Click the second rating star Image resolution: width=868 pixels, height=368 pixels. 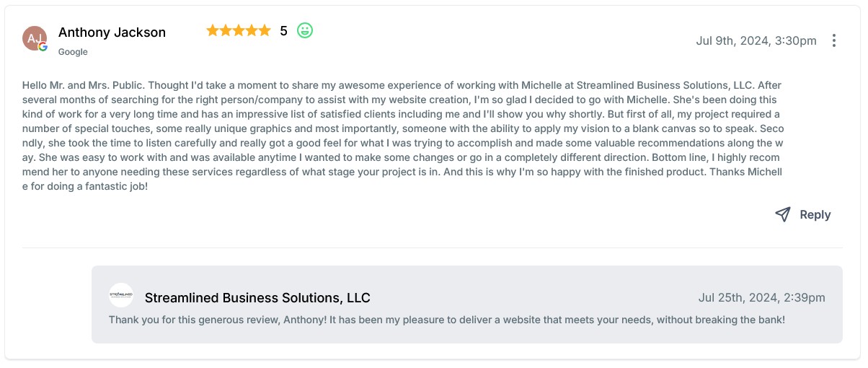coord(226,30)
